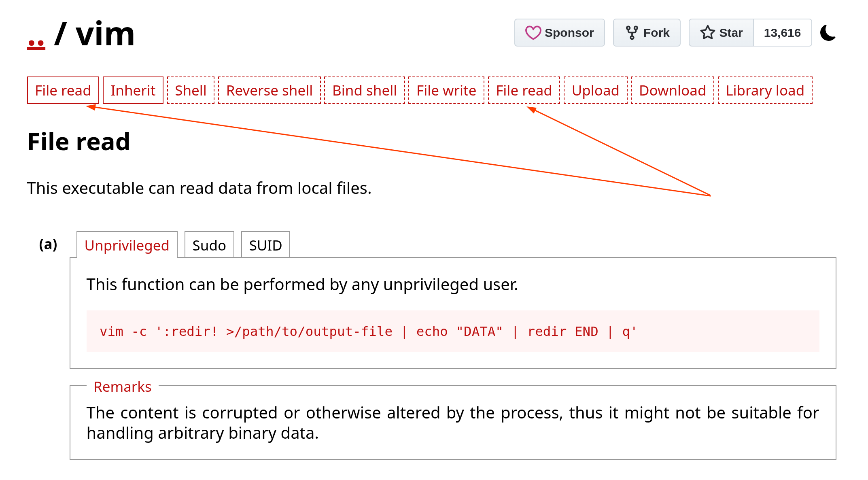Click the File read section heading
Viewport: 868px width, 480px height.
(79, 142)
